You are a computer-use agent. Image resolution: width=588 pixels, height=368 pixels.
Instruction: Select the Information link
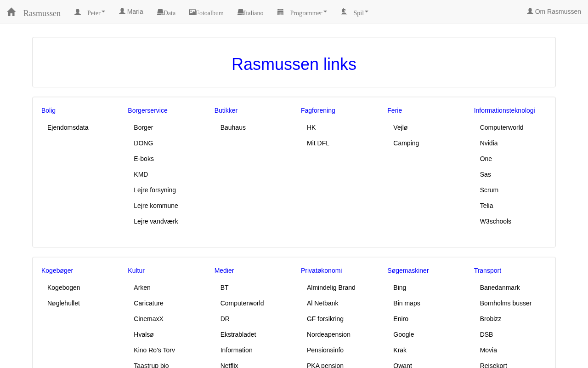click(x=237, y=350)
